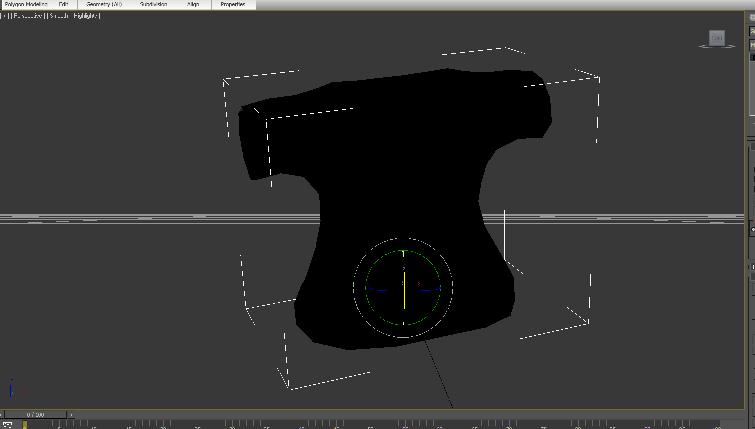The image size is (755, 429).
Task: Open the Edit ribbon panel
Action: 64,4
